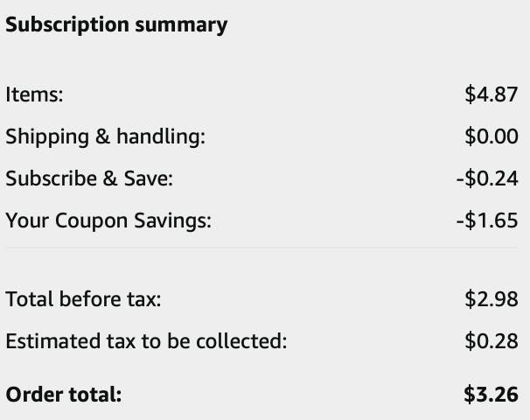Click the $0.28 estimated tax amount

point(492,341)
